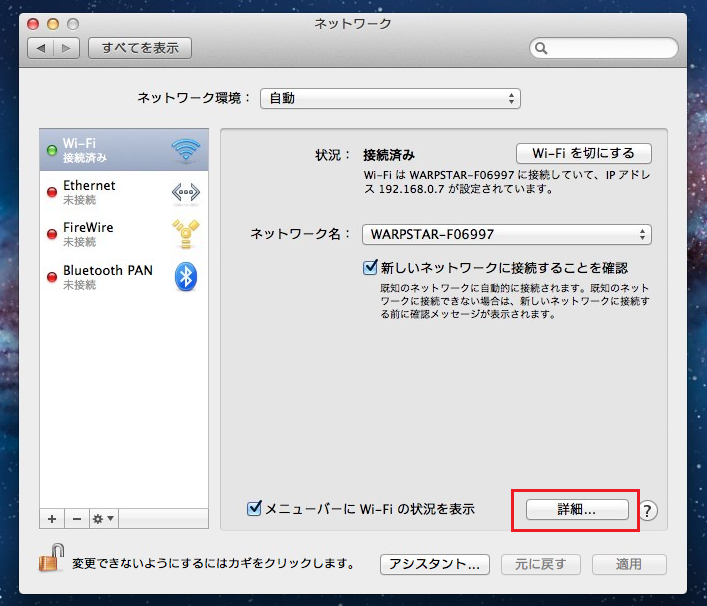Add a new network service with plus
The image size is (707, 606).
click(x=52, y=519)
